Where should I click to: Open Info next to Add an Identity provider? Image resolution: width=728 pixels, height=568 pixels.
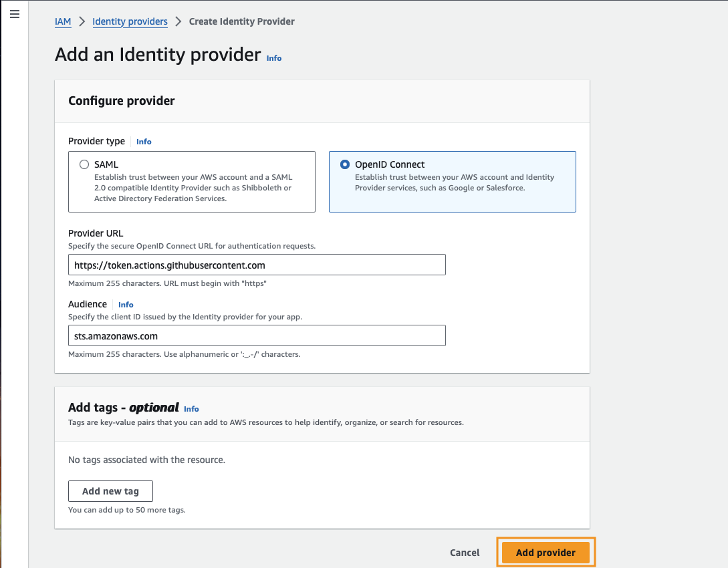point(274,58)
